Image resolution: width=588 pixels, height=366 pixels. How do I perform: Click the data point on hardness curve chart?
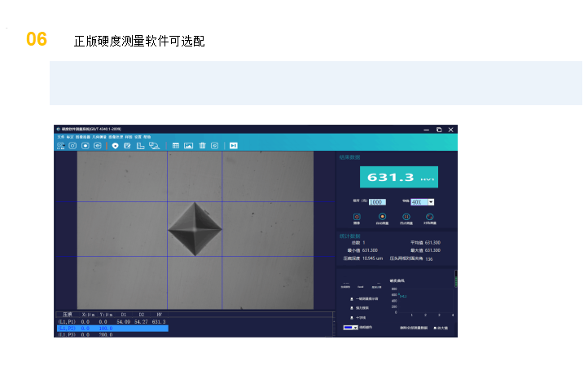[399, 294]
